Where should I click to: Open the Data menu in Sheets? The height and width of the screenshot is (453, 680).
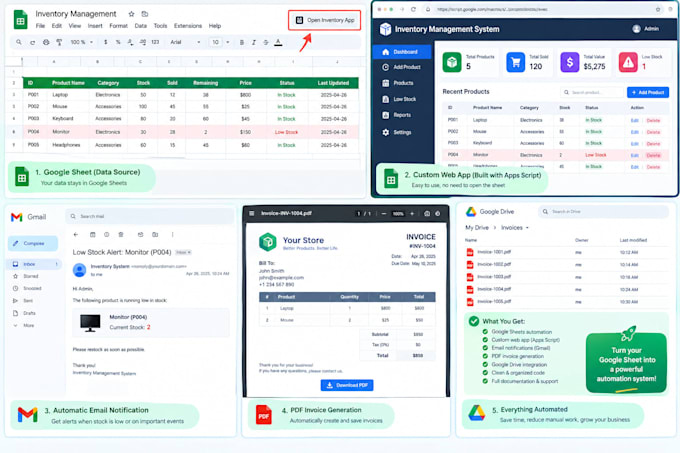click(141, 26)
